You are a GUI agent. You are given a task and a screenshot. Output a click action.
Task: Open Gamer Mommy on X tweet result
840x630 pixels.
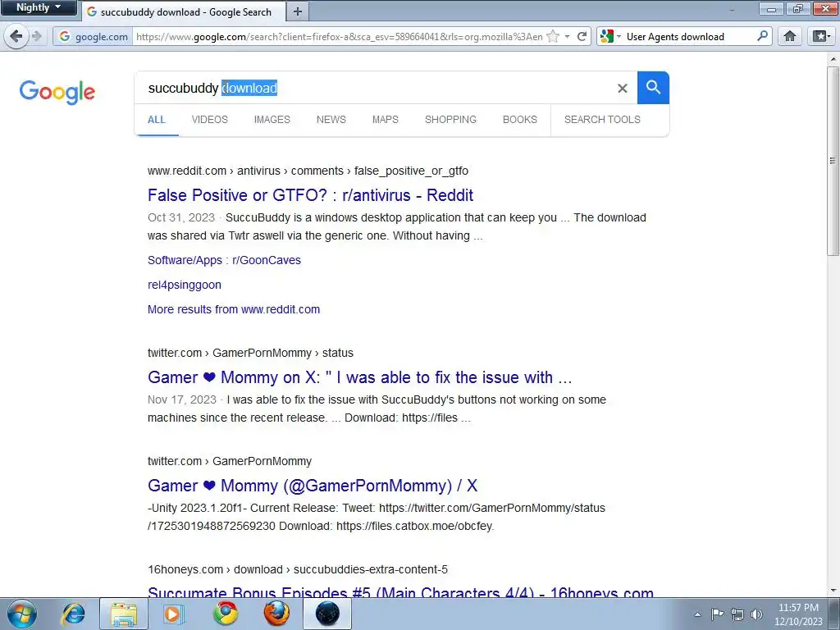click(359, 377)
